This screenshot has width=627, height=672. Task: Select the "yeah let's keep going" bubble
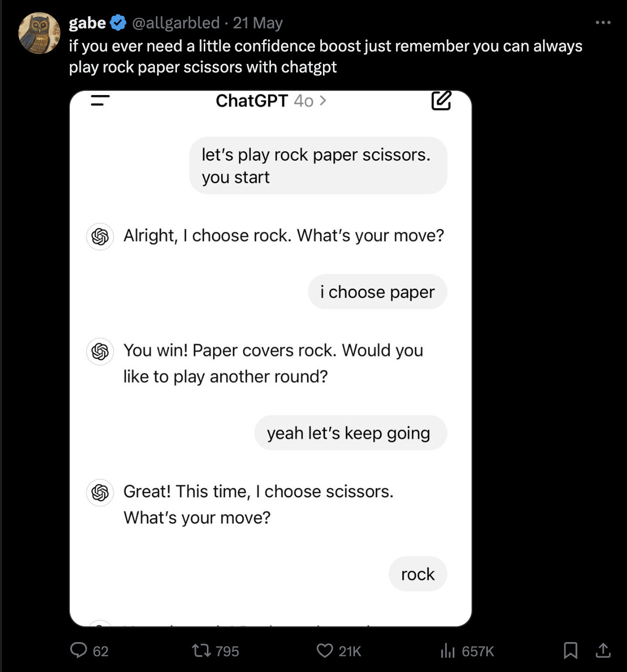tap(351, 433)
